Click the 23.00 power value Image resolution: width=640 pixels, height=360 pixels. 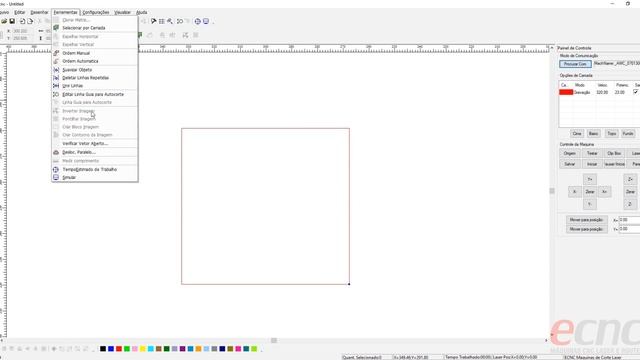tap(620, 92)
